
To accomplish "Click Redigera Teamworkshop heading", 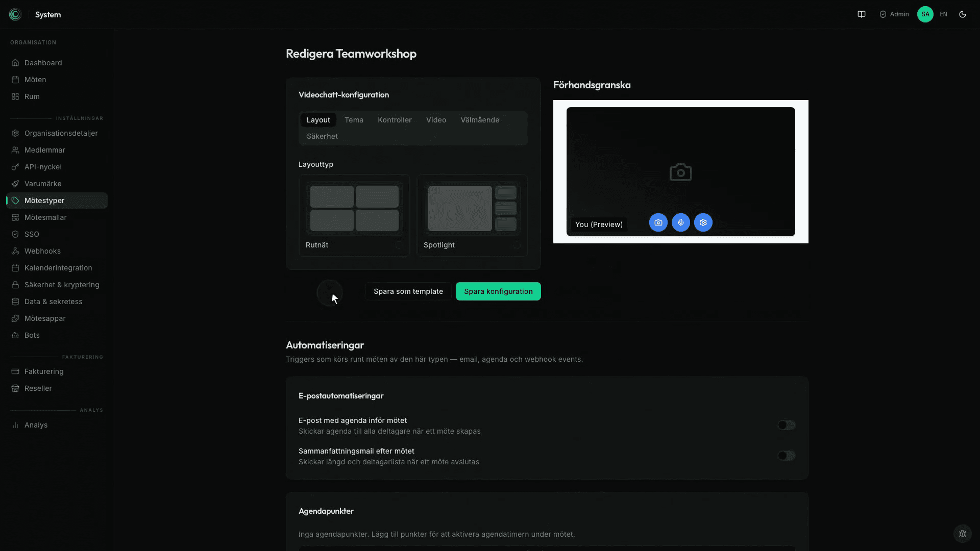I will pos(351,54).
